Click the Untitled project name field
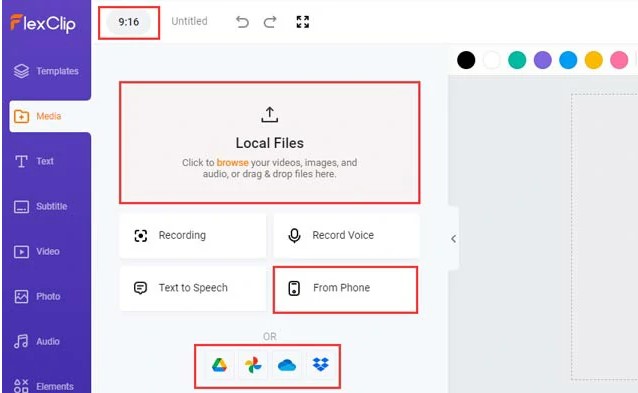The image size is (638, 393). [189, 21]
